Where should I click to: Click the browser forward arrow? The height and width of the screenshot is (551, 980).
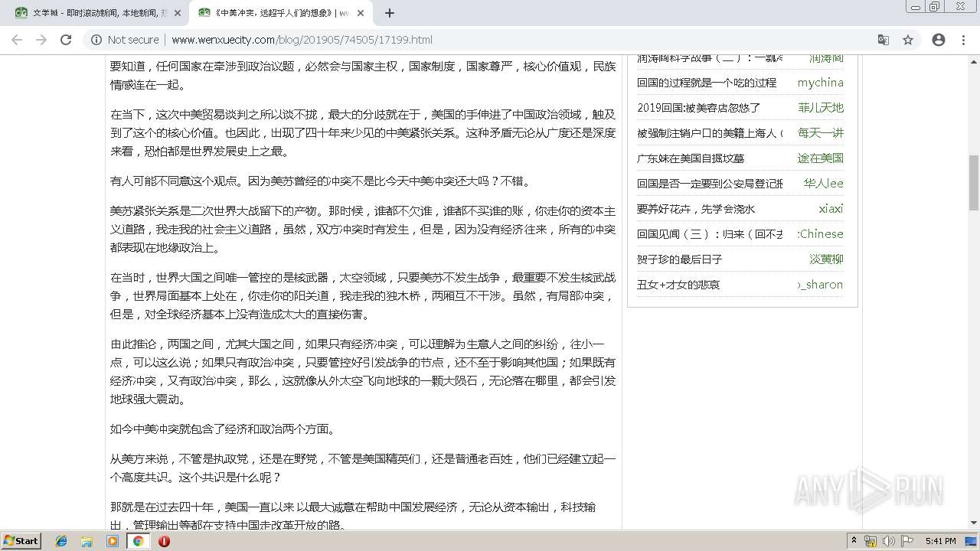click(x=41, y=40)
